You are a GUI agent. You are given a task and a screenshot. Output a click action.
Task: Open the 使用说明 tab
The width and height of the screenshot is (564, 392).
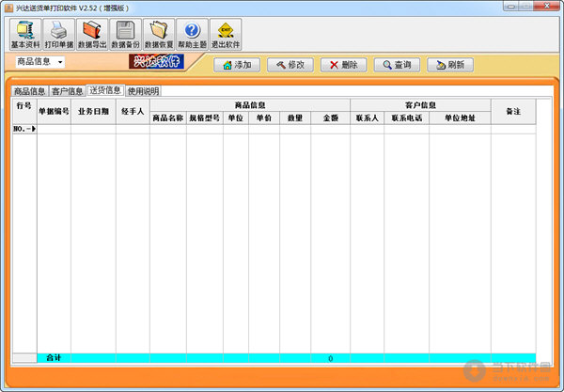[x=143, y=91]
